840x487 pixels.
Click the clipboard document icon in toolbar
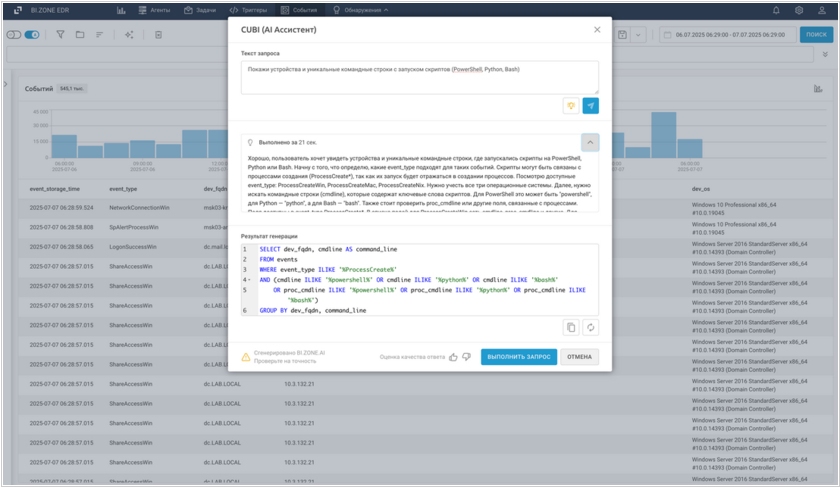pos(159,35)
